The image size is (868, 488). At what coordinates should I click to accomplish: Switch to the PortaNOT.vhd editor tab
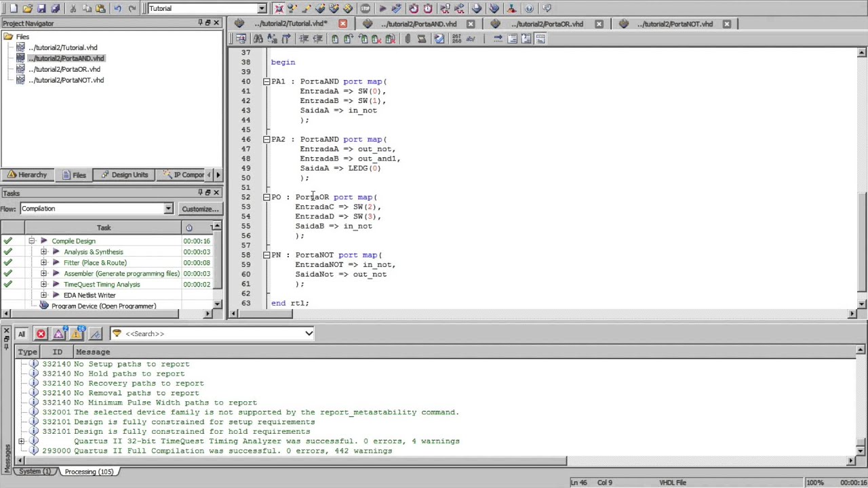(675, 24)
